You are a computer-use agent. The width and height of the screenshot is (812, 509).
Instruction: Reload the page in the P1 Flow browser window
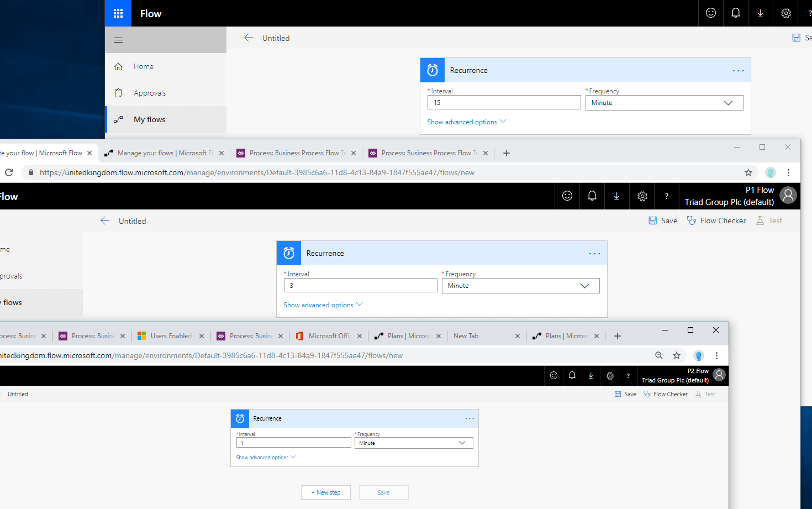[x=9, y=172]
